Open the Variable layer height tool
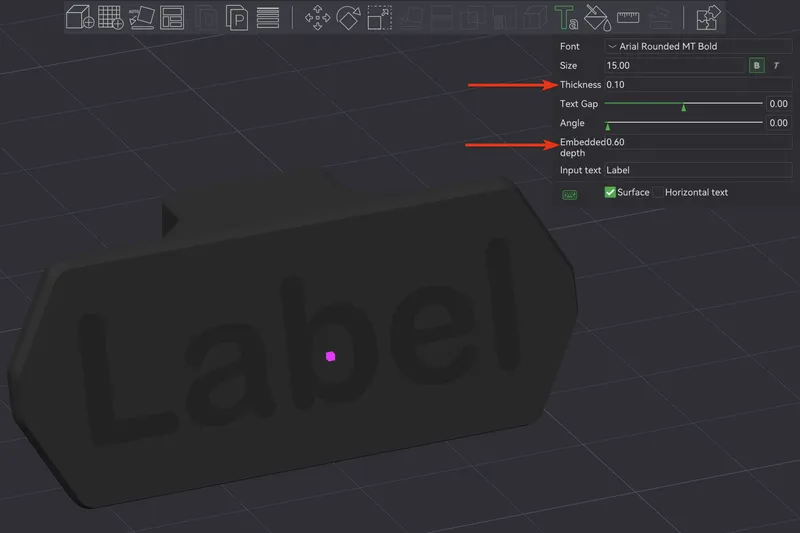This screenshot has width=800, height=533. pos(268,17)
